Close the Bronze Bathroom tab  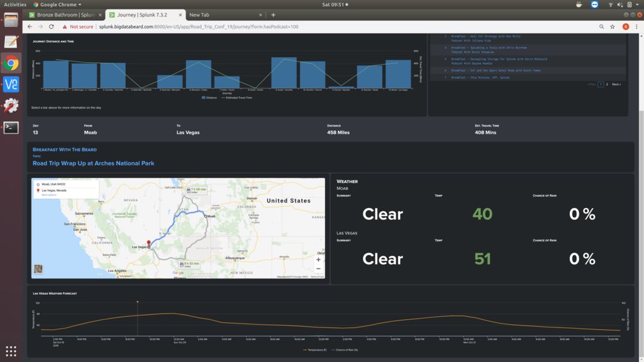pyautogui.click(x=100, y=15)
